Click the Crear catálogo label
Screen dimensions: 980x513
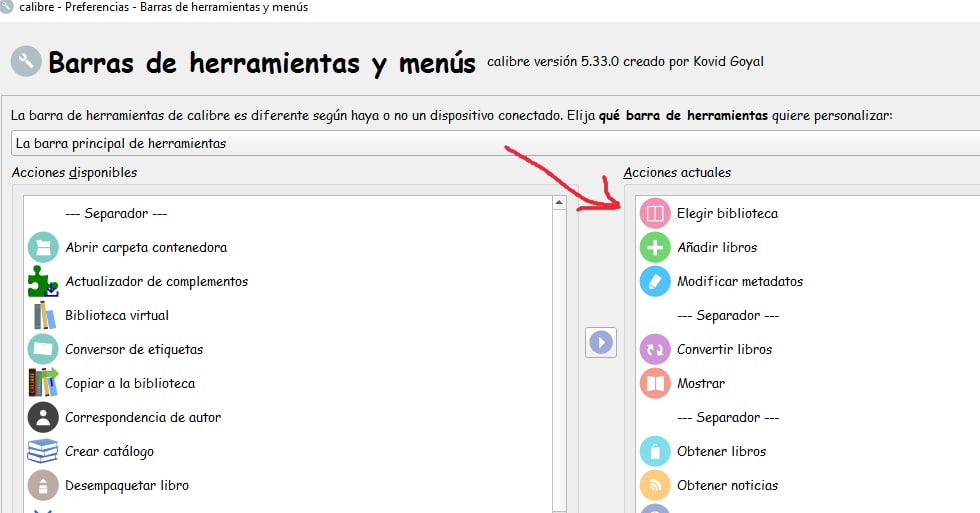tap(109, 451)
